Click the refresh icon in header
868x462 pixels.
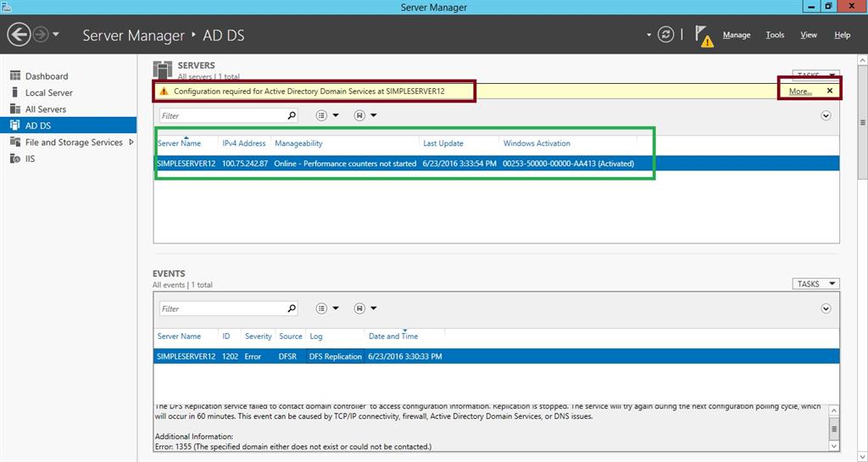(x=665, y=35)
